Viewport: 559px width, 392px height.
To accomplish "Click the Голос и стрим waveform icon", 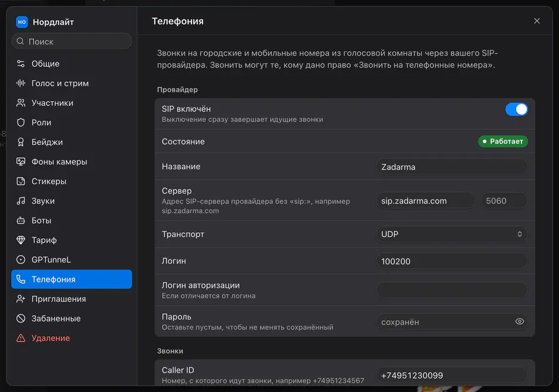I will pyautogui.click(x=21, y=83).
